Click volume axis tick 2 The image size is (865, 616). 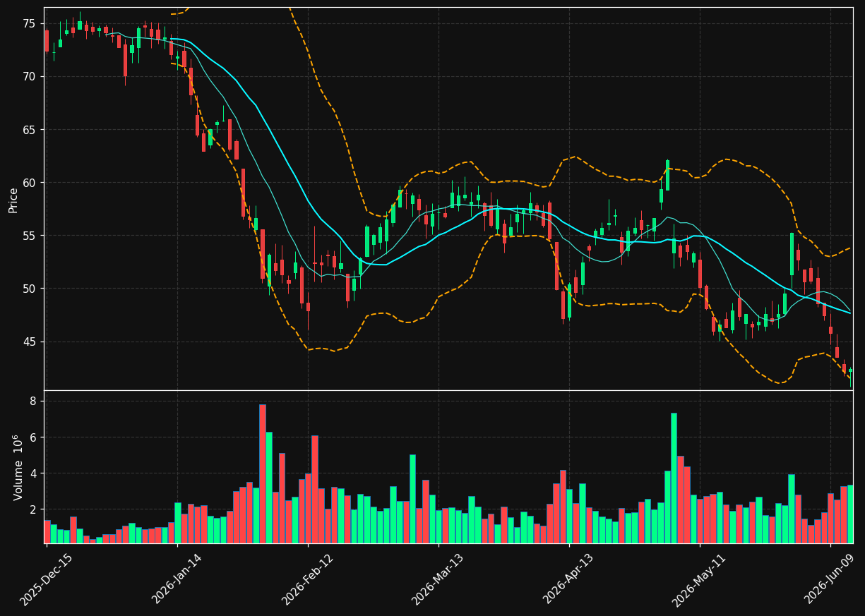[32, 509]
